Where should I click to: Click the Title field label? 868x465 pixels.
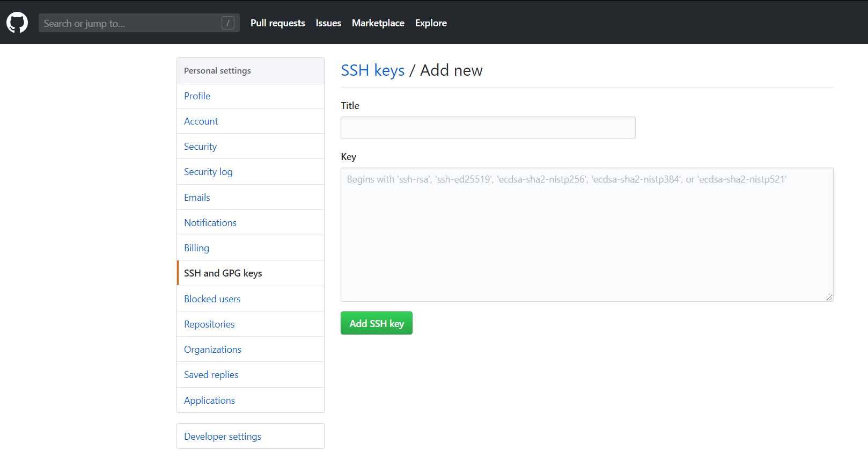(x=350, y=106)
